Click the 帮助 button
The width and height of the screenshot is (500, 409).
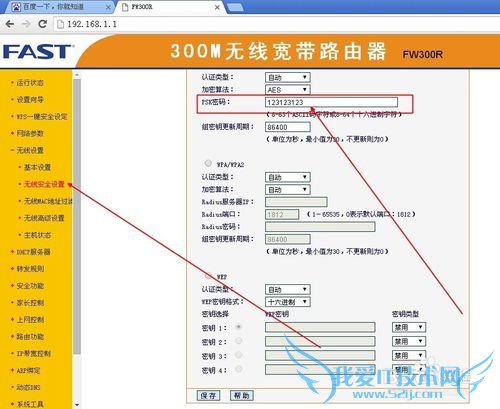point(242,396)
